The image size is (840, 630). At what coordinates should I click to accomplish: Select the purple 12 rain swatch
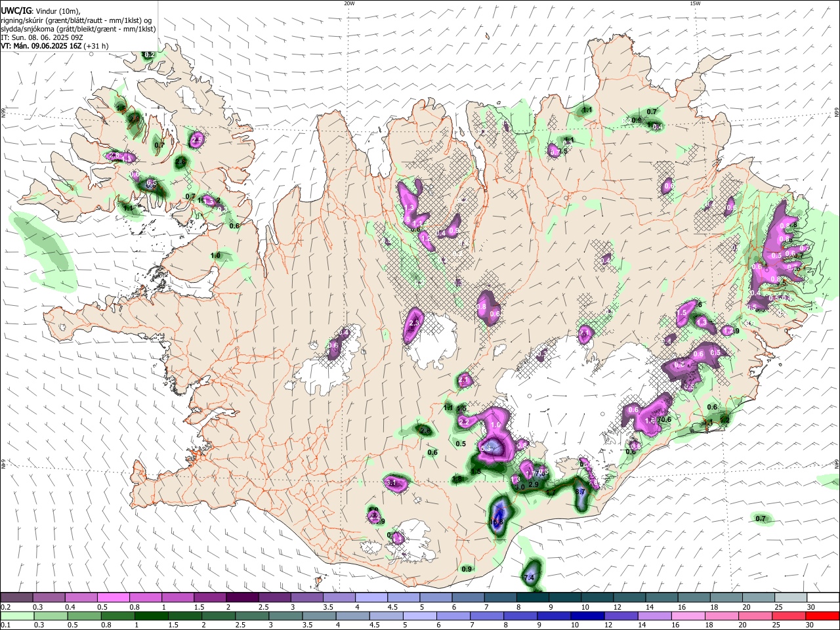(x=620, y=616)
